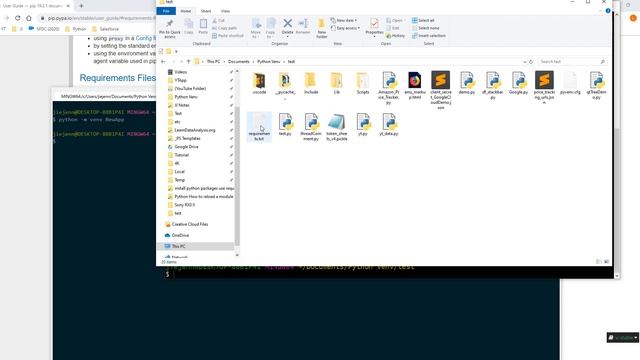This screenshot has height=360, width=640.
Task: Click Python Venv in address breadcrumb
Action: 268,62
